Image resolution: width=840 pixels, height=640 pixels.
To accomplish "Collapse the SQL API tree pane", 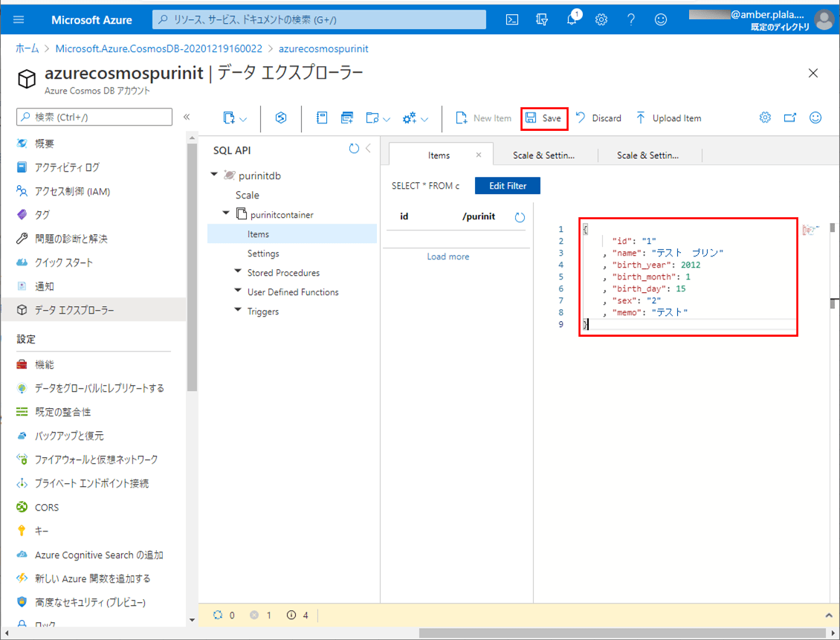I will (369, 149).
